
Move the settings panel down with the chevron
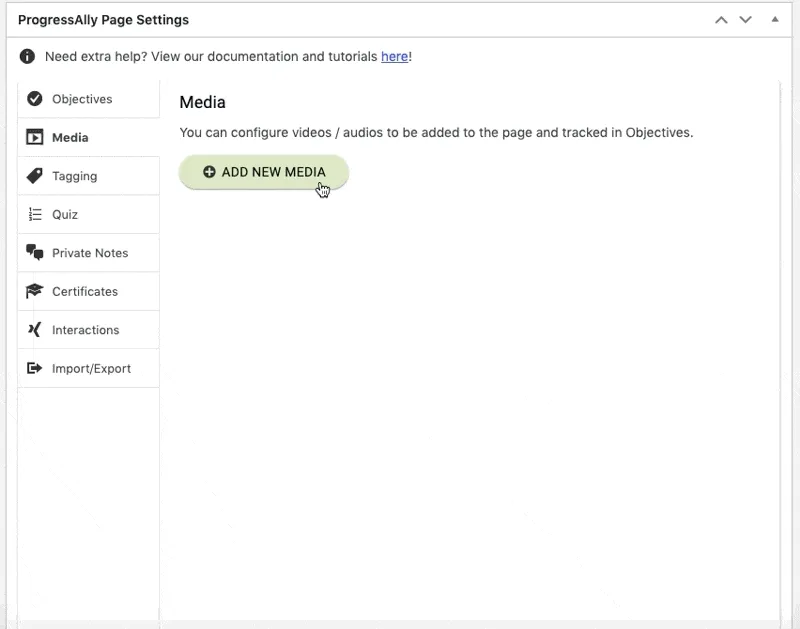745,19
